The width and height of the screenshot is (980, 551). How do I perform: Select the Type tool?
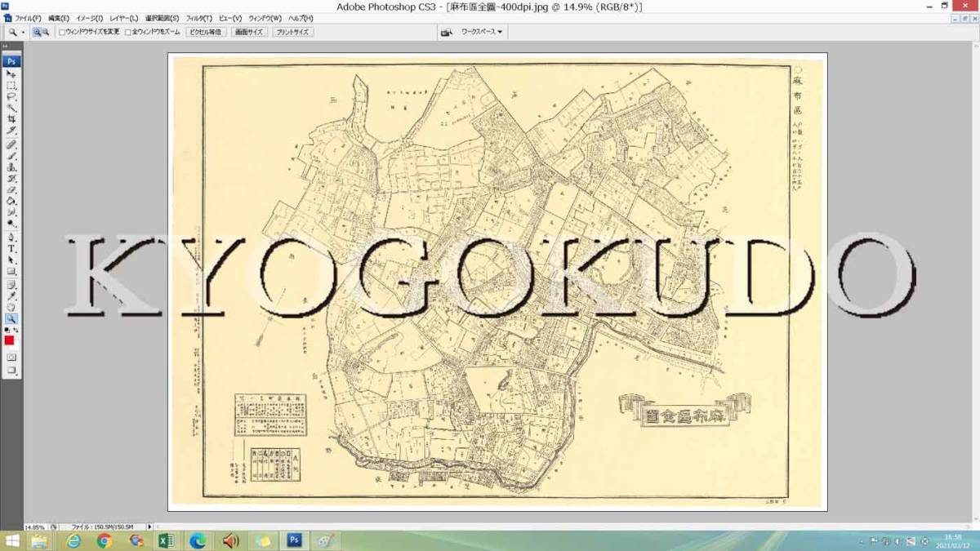click(x=11, y=248)
